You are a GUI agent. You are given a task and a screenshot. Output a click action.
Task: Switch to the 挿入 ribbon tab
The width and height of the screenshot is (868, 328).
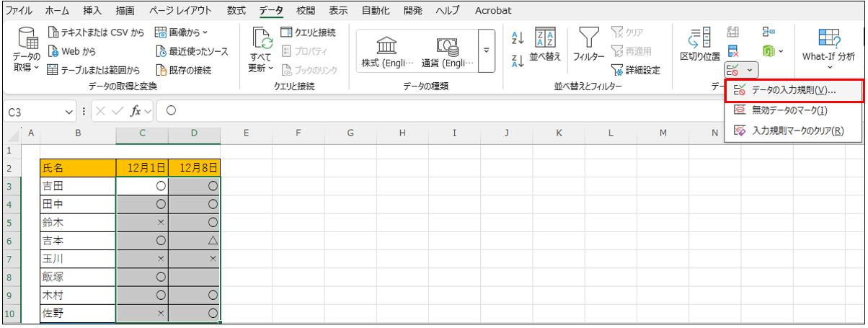click(x=92, y=11)
